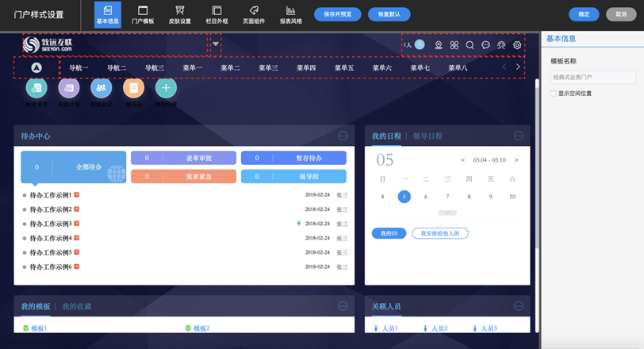Click the 恢复默认 button
Image resolution: width=644 pixels, height=349 pixels.
point(389,14)
